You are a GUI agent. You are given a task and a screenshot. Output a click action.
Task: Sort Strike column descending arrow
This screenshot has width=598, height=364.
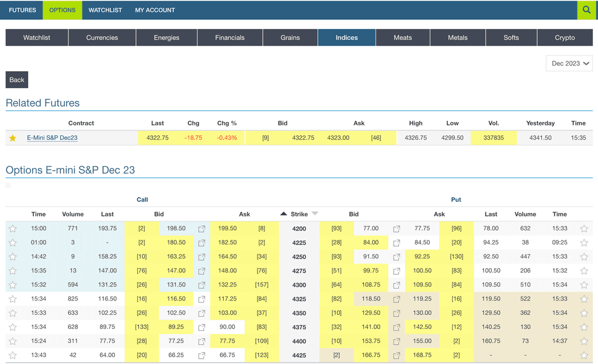(x=315, y=214)
